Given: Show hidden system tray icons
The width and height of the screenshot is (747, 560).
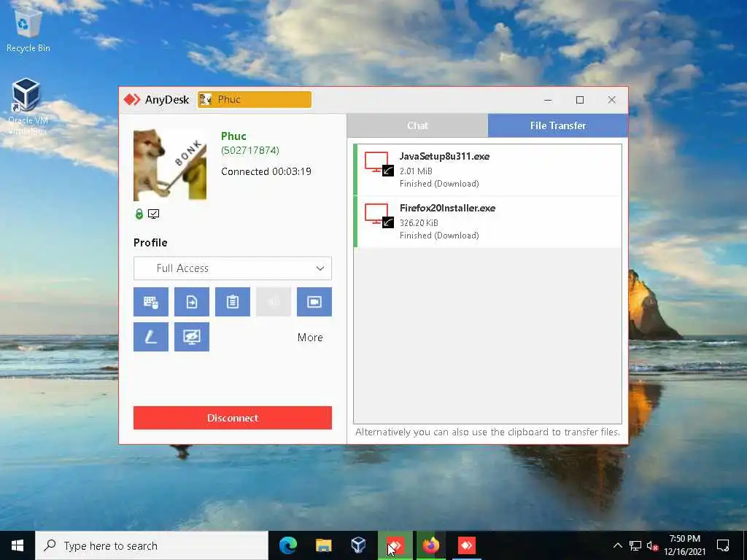Looking at the screenshot, I should [617, 545].
